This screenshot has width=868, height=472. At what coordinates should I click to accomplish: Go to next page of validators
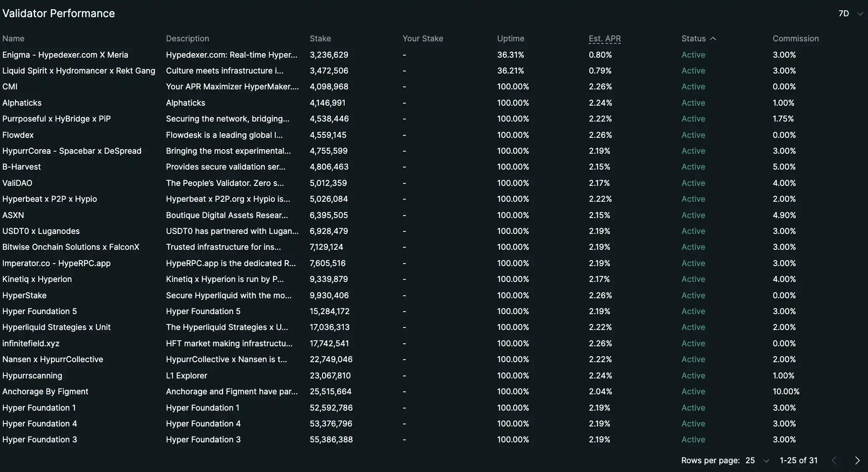pos(857,460)
